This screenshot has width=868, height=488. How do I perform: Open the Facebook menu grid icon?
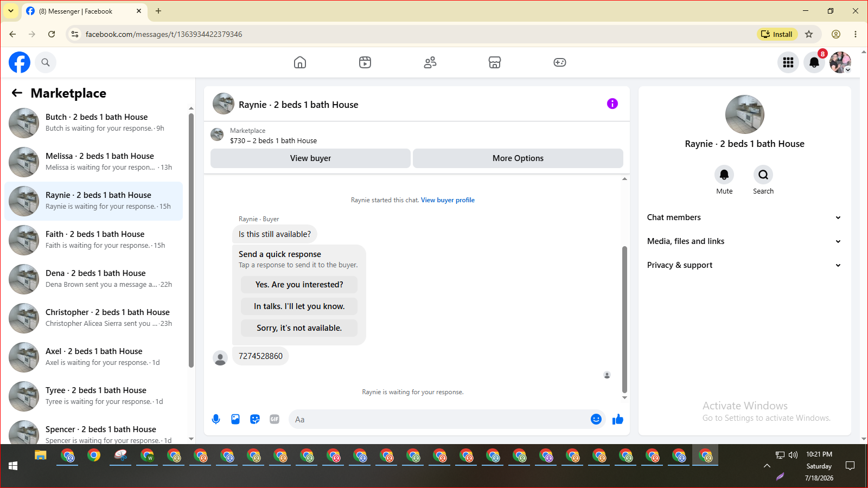pos(788,62)
